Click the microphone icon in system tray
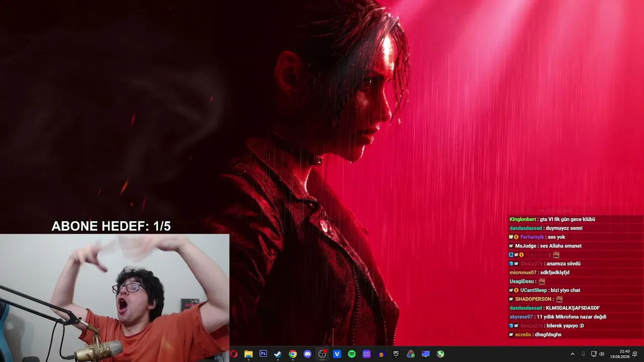Screen dimensions: 644x362 583,354
